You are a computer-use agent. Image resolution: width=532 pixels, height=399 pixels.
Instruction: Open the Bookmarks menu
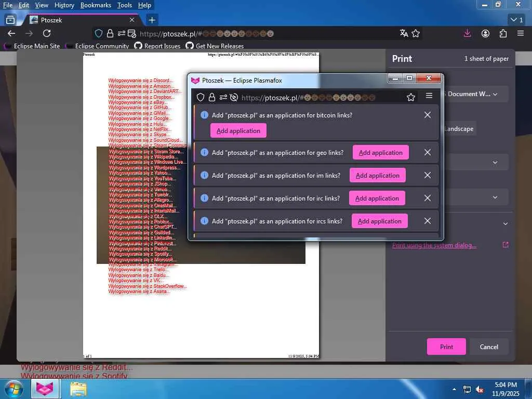96,5
